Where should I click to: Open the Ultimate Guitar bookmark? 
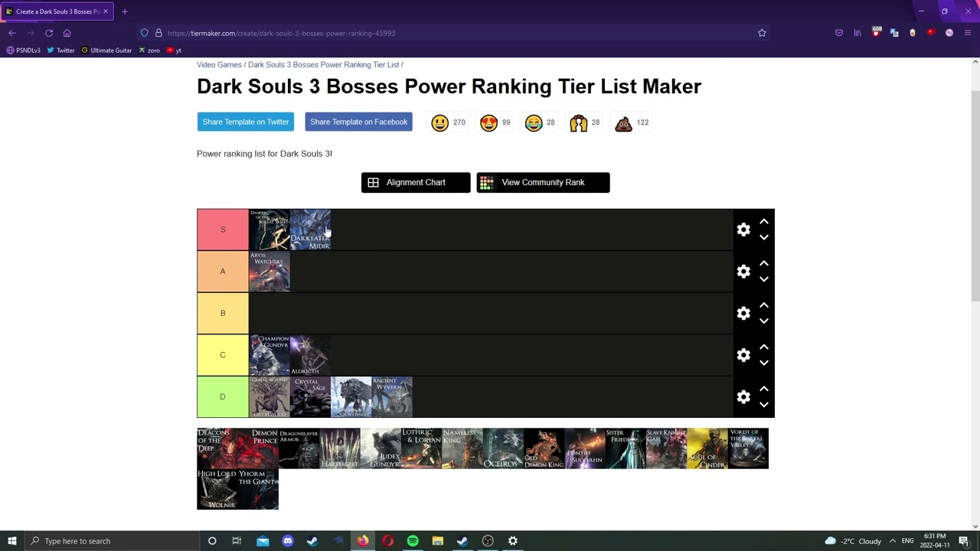106,51
